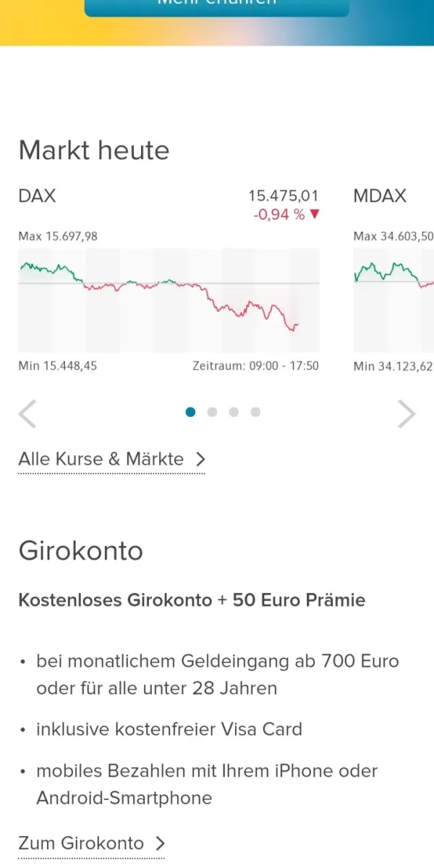Image resolution: width=434 pixels, height=868 pixels.
Task: Click the MDAX intraday chart
Action: coord(393,300)
